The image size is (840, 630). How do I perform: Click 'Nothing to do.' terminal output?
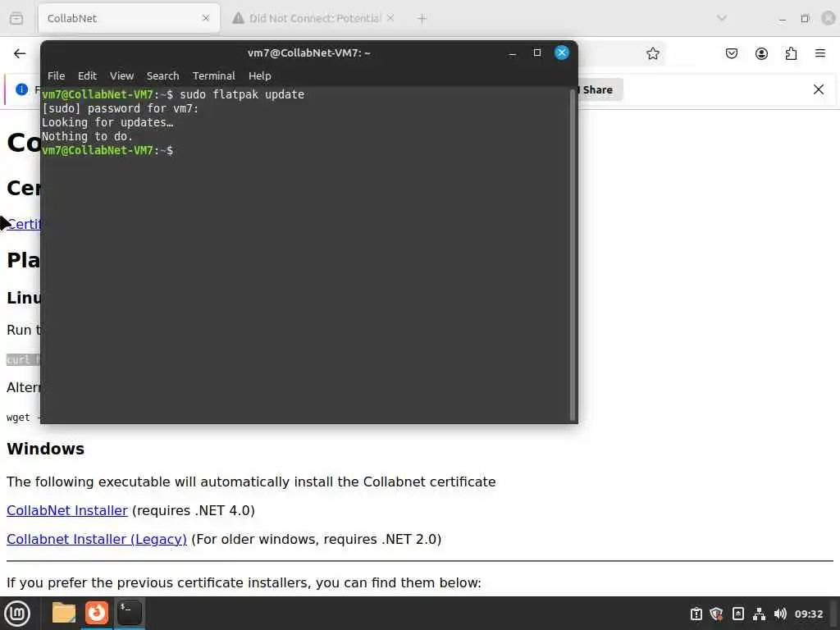pos(87,137)
